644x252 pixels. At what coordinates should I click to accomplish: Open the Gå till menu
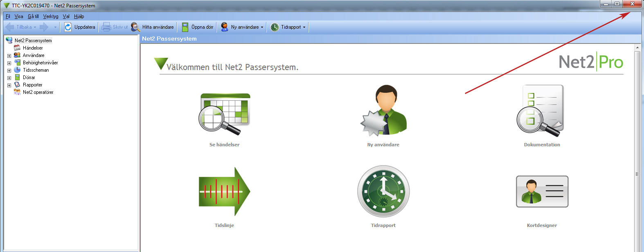[x=33, y=16]
